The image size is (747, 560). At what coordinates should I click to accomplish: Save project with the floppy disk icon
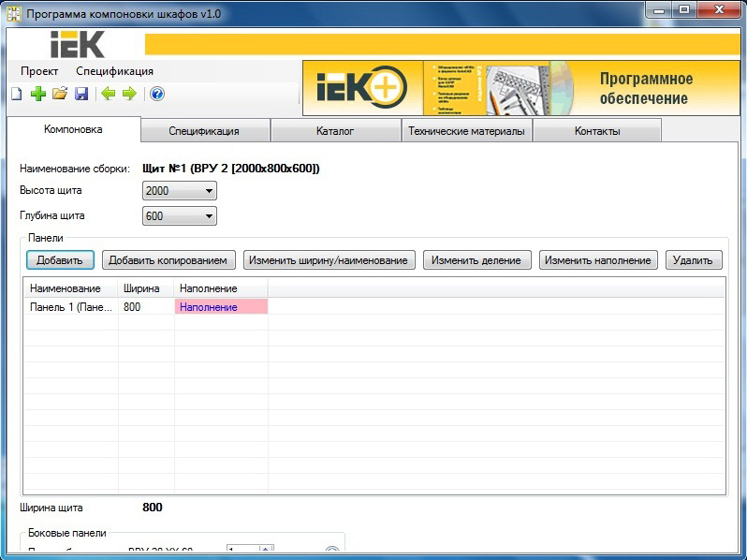tap(81, 94)
